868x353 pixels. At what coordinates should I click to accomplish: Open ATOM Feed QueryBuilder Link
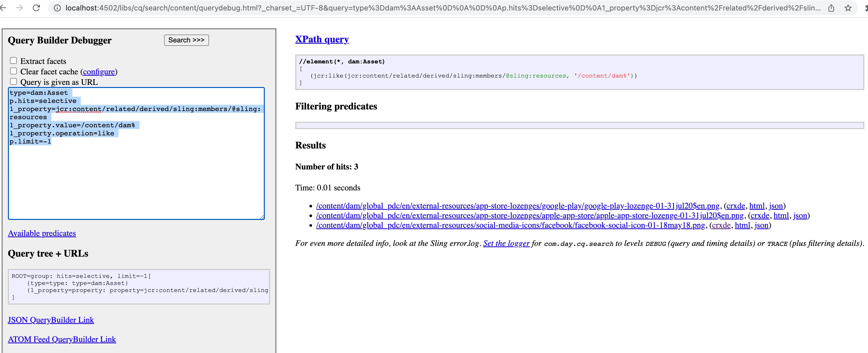62,339
